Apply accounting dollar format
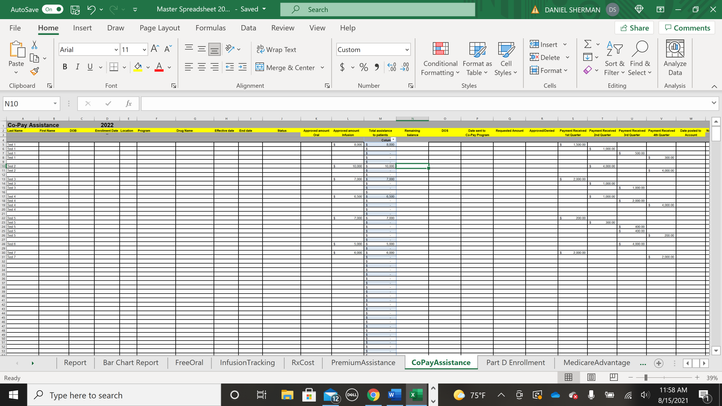 pos(342,67)
